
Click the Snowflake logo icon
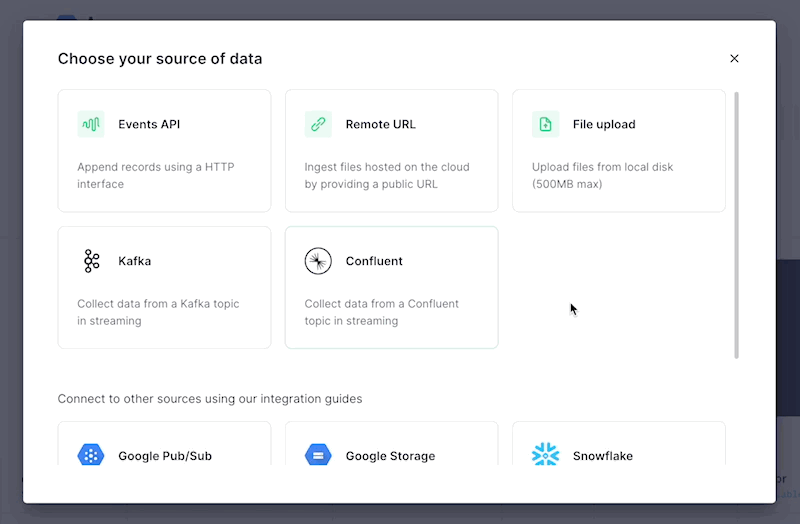(545, 456)
